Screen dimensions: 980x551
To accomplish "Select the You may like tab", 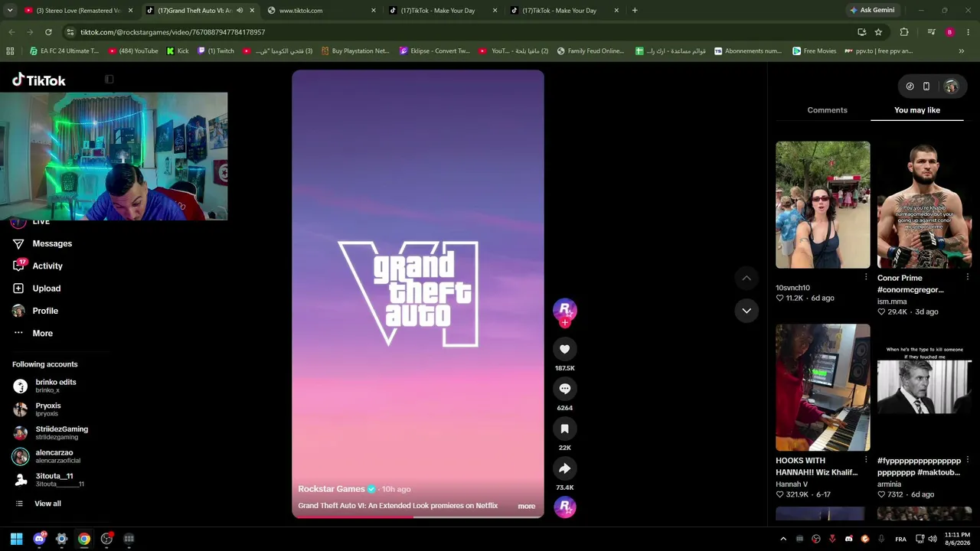I will point(917,110).
